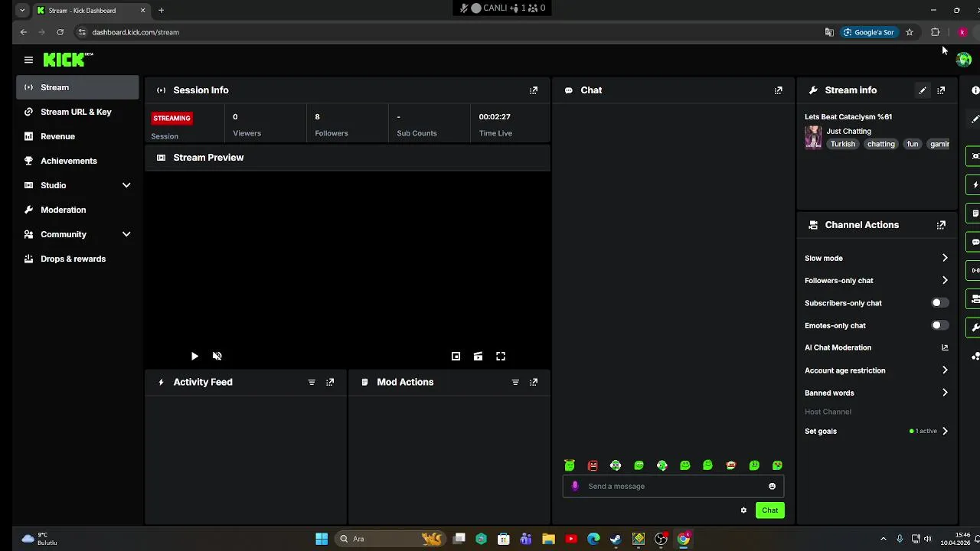Expand the Community sidebar section
This screenshot has height=551, width=980.
coord(126,234)
